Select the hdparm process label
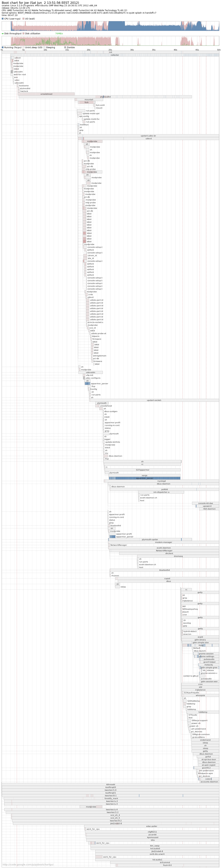Screen dimensions: 221x868 click(96, 336)
